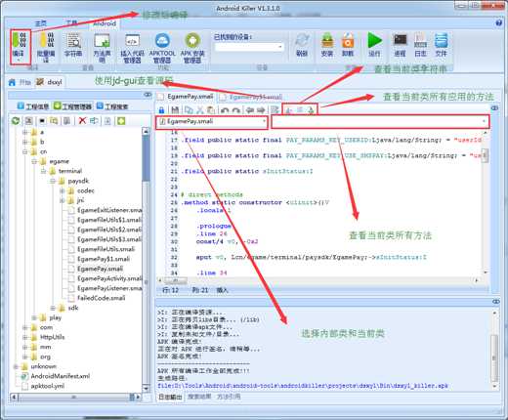Switch to the 主页 ribbon tab
This screenshot has width=508, height=420.
click(x=41, y=23)
